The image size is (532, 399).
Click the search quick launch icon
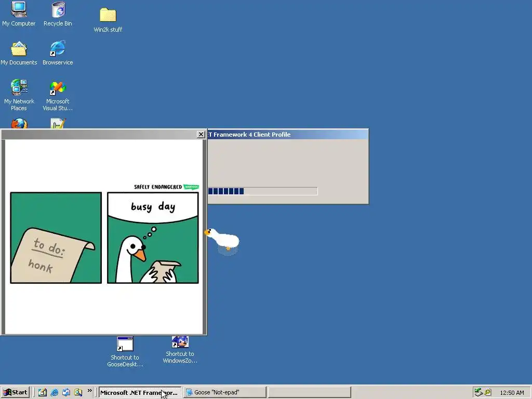point(78,393)
